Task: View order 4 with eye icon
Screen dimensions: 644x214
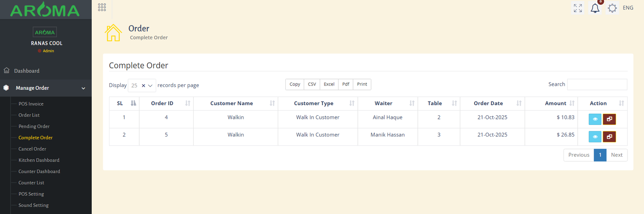Action: [x=595, y=119]
